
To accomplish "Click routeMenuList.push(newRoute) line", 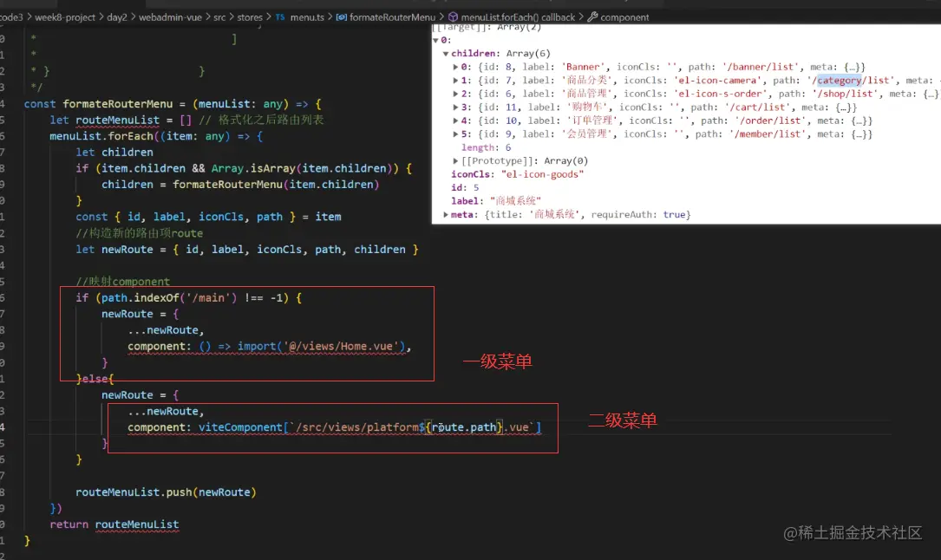I will pos(167,492).
